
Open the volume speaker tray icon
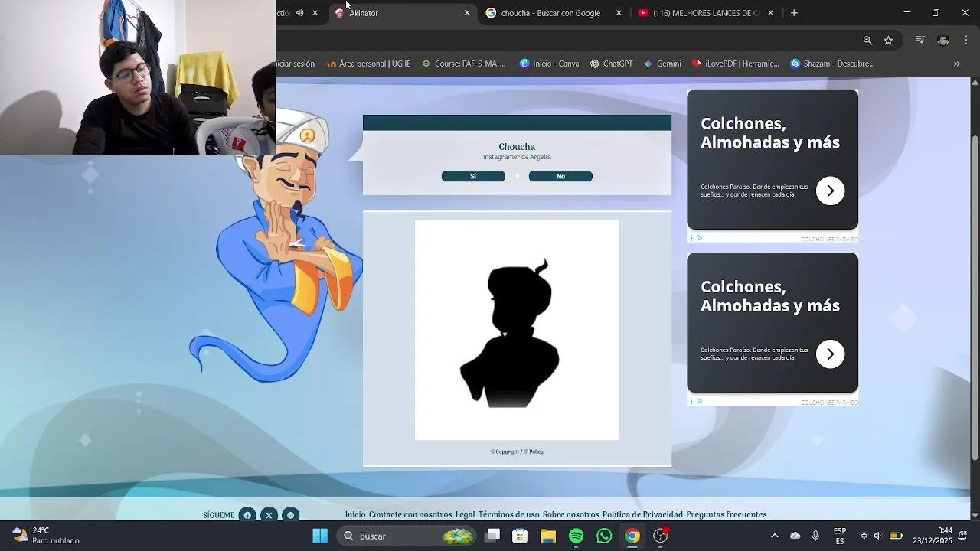click(x=878, y=536)
